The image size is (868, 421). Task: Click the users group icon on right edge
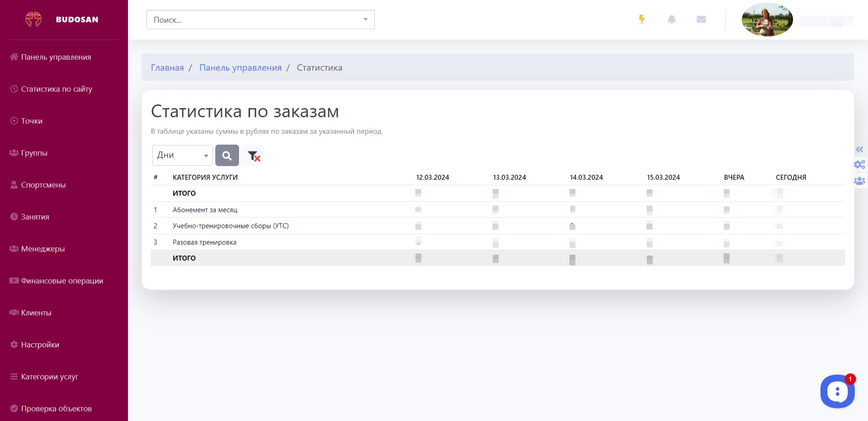click(859, 181)
